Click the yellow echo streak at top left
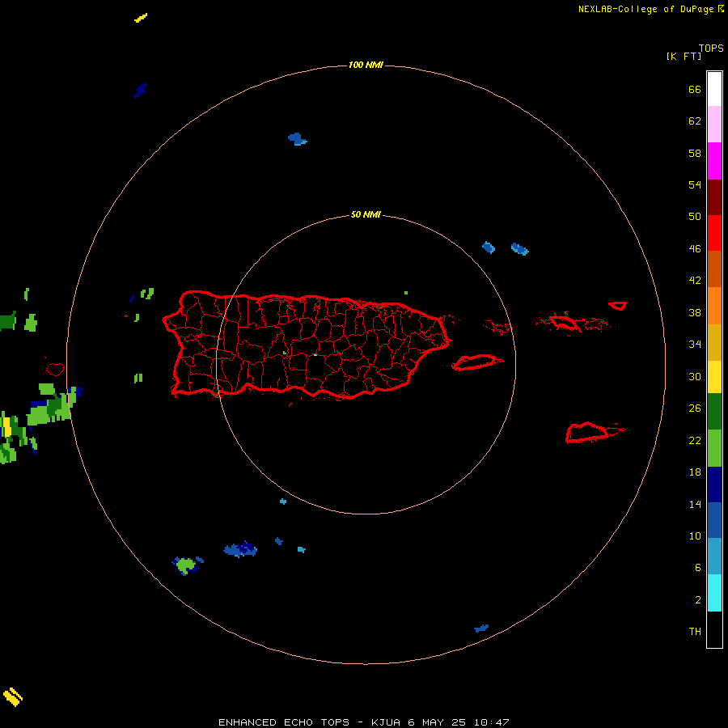This screenshot has width=728, height=728. (x=141, y=18)
